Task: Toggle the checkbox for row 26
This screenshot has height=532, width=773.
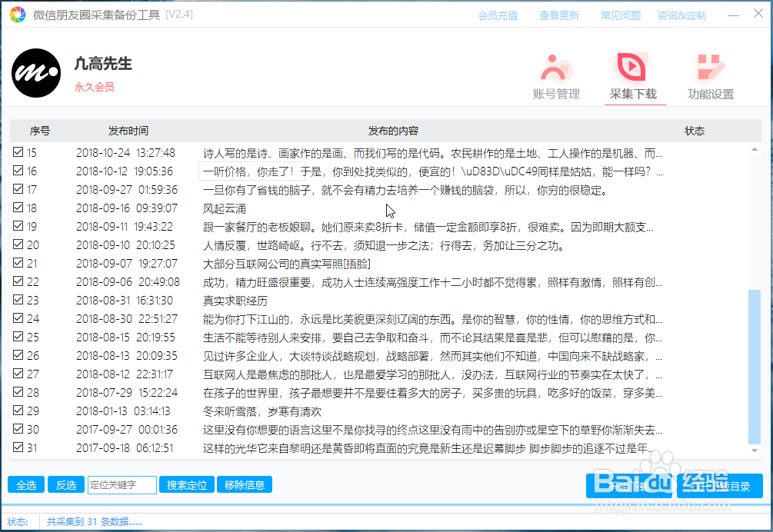Action: pyautogui.click(x=18, y=354)
